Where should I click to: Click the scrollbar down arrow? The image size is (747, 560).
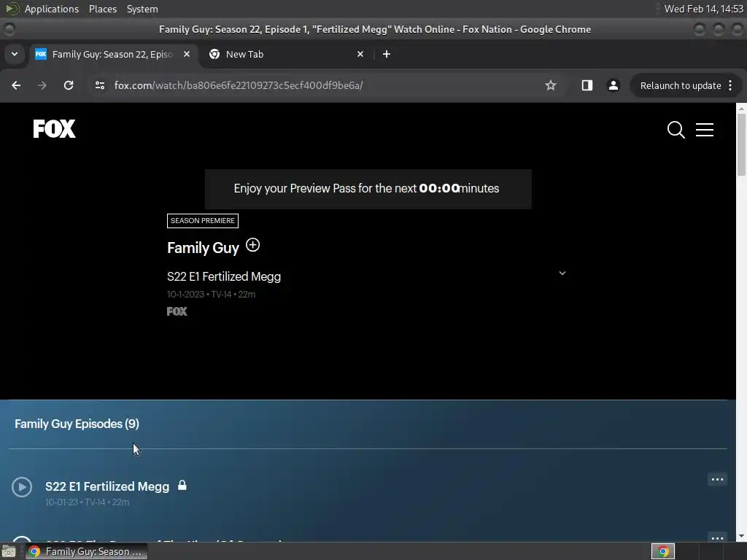point(741,536)
